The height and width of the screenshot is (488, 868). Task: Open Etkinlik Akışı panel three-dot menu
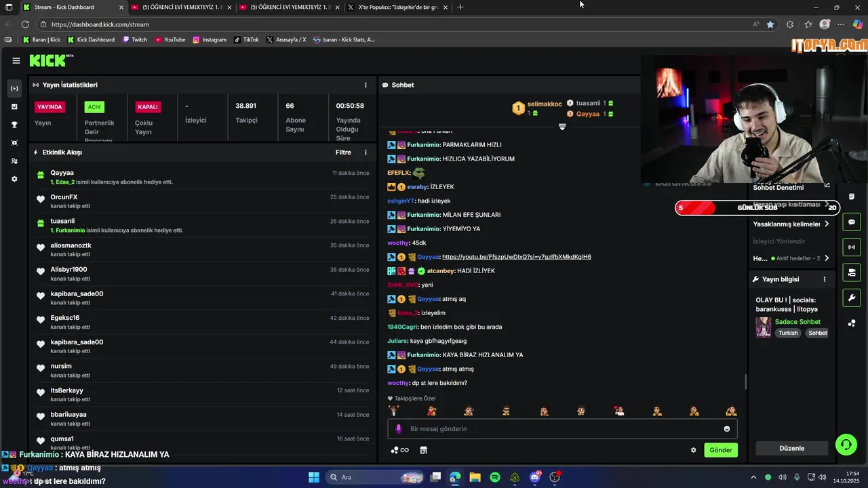366,152
